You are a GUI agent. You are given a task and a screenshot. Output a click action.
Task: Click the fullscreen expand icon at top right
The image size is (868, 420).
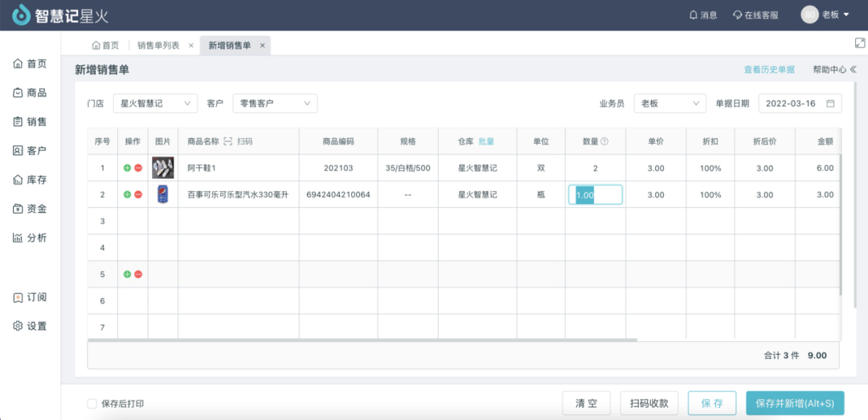coord(859,43)
